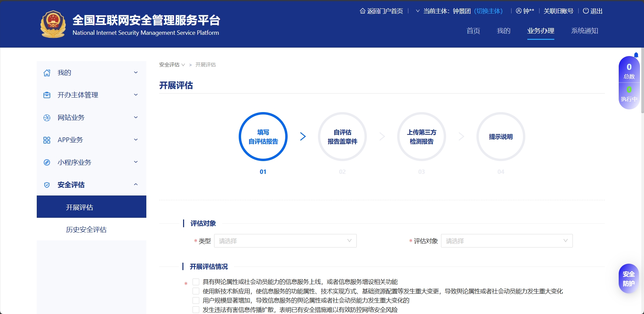The width and height of the screenshot is (644, 314).
Task: Click the 小程序业务 mini-program icon
Action: (x=47, y=162)
